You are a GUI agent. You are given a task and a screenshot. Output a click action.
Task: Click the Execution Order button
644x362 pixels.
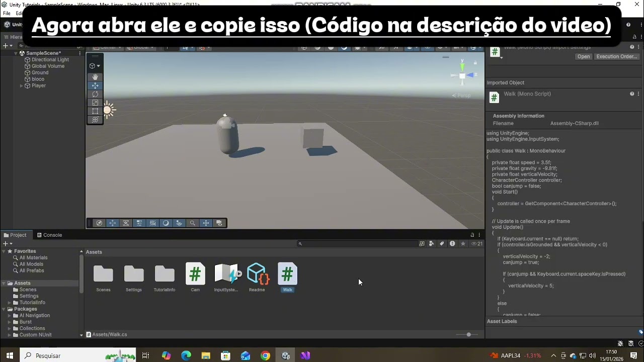(x=616, y=57)
